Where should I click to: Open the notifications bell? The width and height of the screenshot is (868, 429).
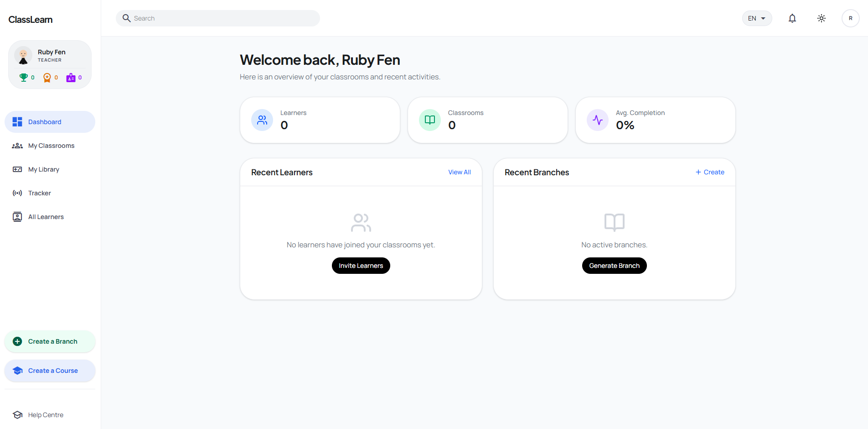pyautogui.click(x=792, y=18)
